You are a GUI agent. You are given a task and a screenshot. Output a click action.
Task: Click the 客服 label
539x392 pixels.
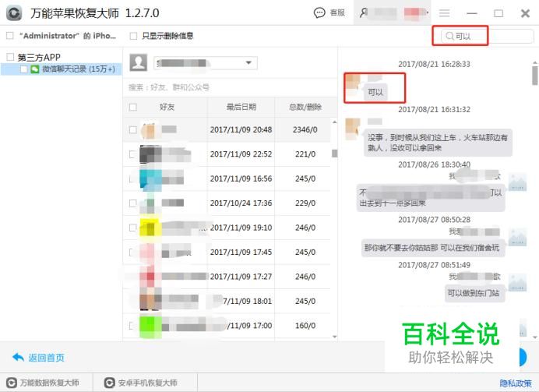(x=337, y=12)
